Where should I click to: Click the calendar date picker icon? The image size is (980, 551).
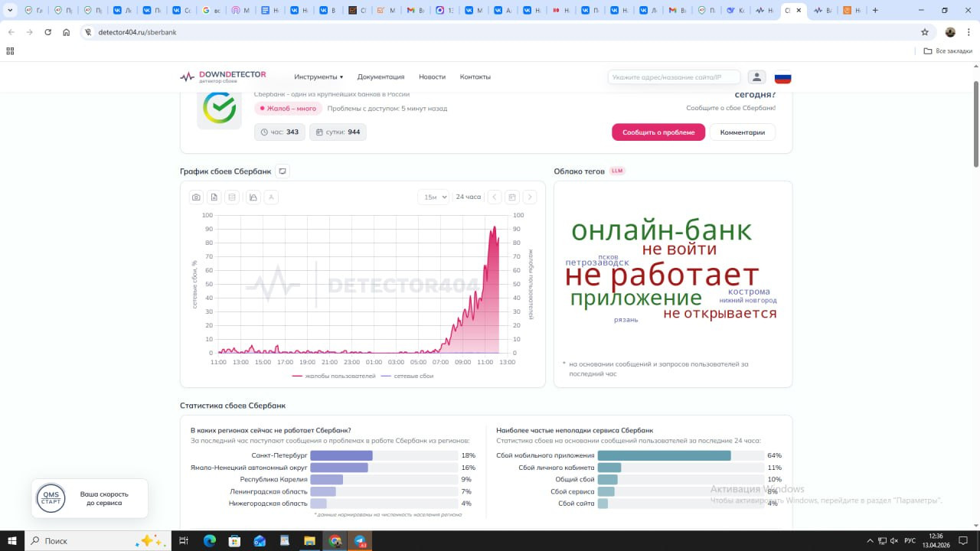coord(512,197)
